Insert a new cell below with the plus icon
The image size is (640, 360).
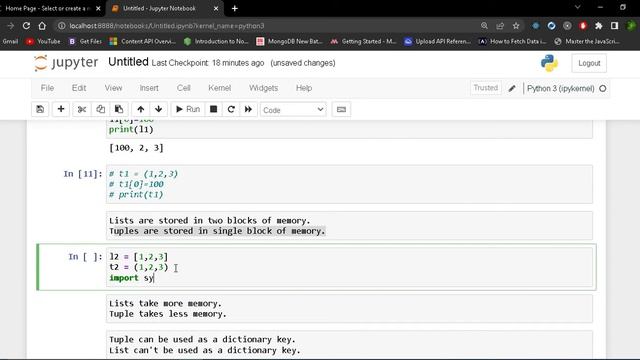coord(61,109)
